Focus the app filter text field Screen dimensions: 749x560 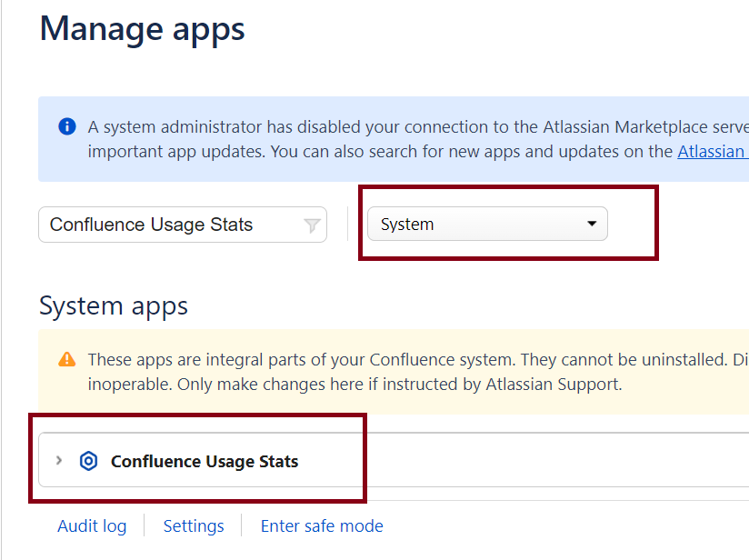173,225
